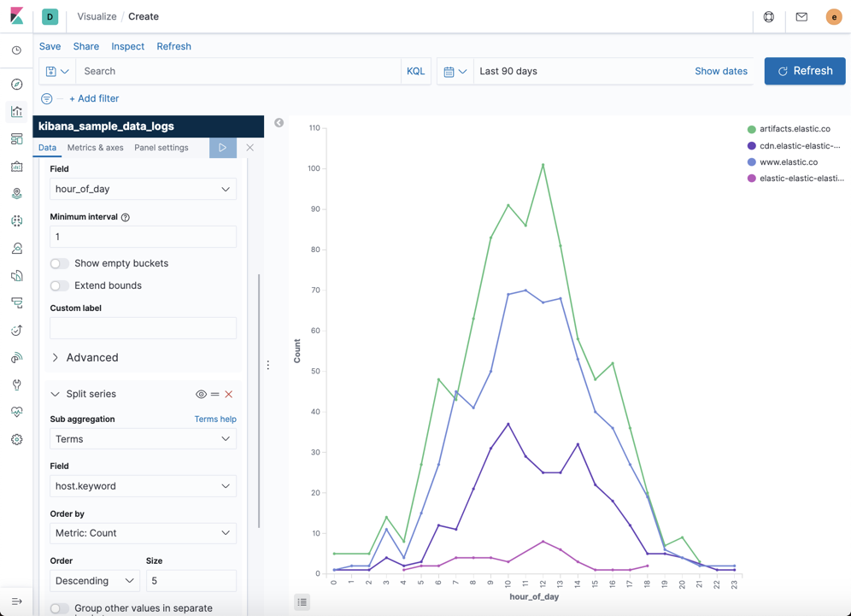The width and height of the screenshot is (851, 616).
Task: Open the help lifebuoy icon
Action: [x=769, y=17]
